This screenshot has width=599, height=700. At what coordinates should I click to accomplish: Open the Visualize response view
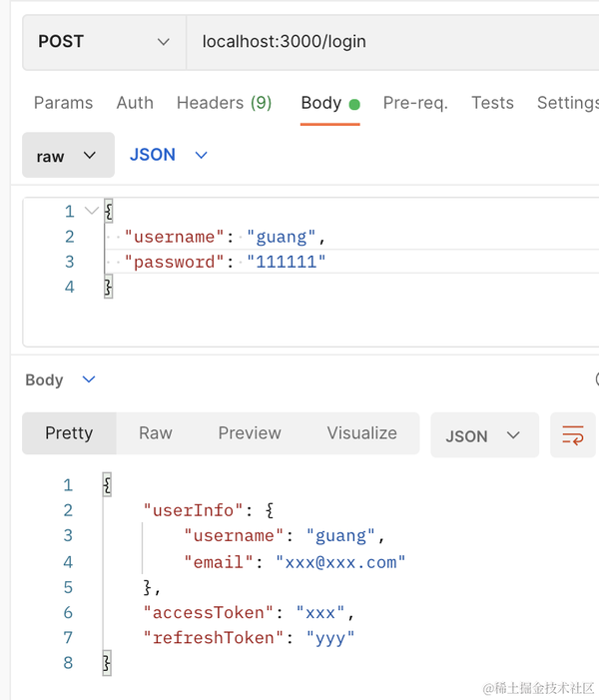tap(361, 433)
